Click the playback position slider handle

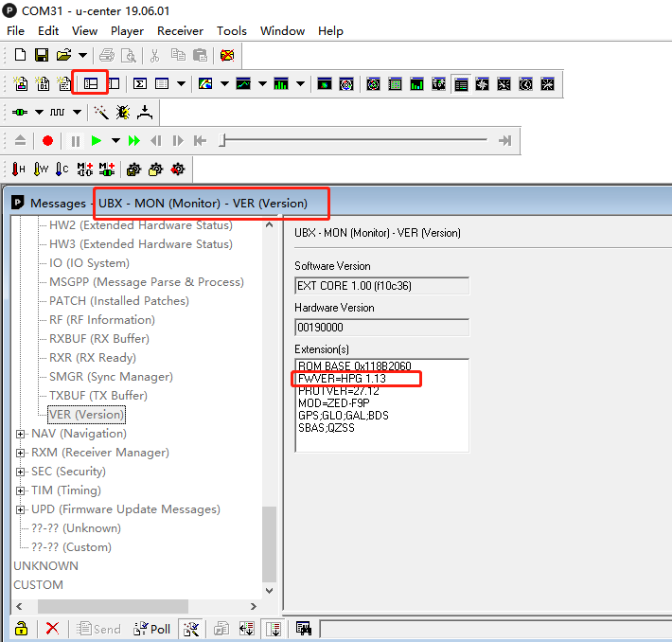point(222,141)
